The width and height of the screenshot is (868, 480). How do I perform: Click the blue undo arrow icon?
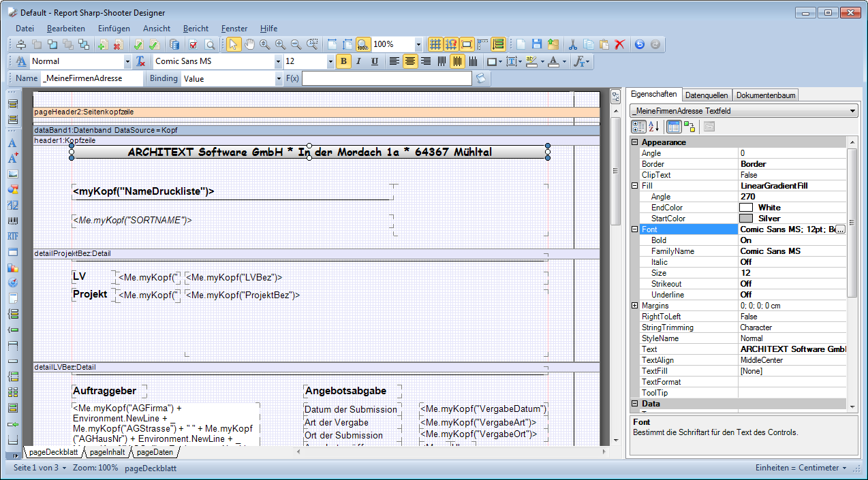(639, 44)
